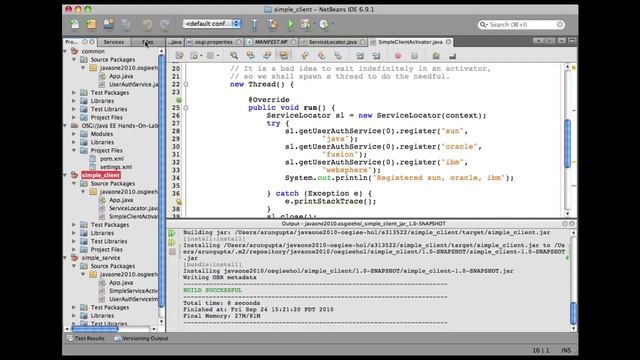Collapse the OSGi/Java EE Hands-On-Lab node
The image size is (640, 360).
click(65, 126)
